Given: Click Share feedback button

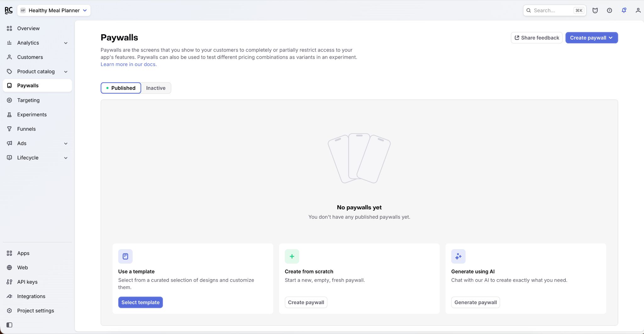Looking at the screenshot, I should coord(536,38).
